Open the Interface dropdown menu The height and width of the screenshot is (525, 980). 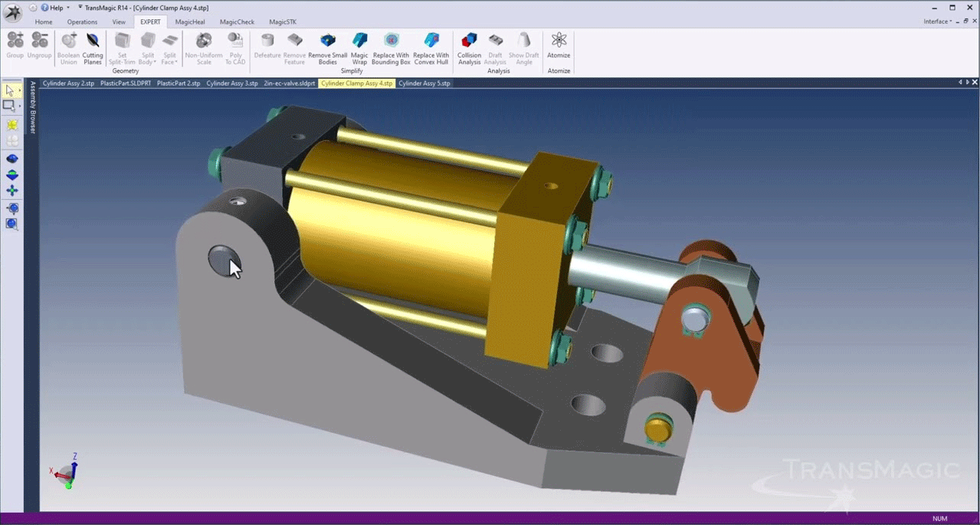pyautogui.click(x=938, y=21)
